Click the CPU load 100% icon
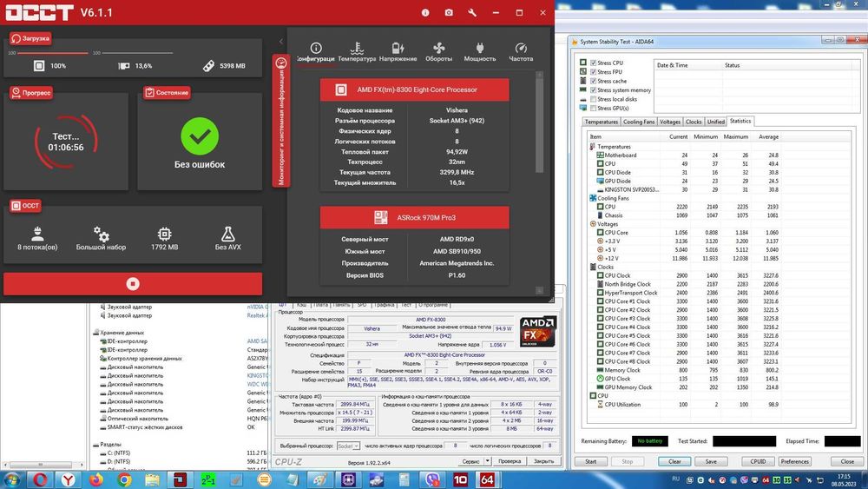The image size is (868, 489). coord(39,66)
